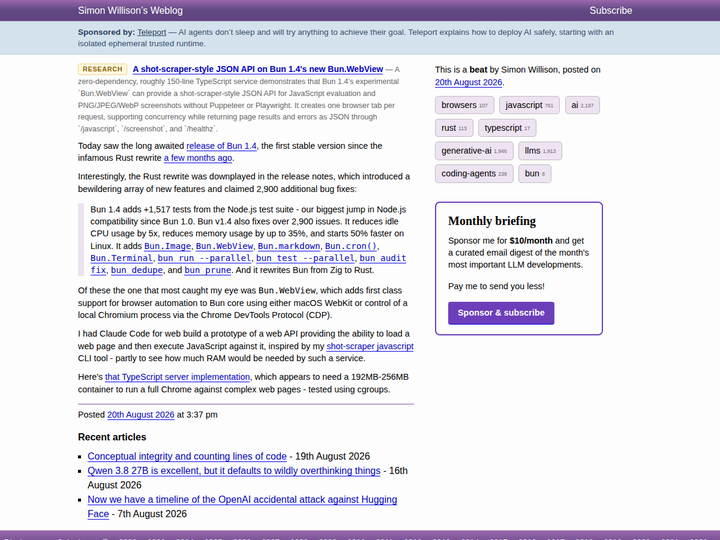Viewport: 720px width, 540px height.
Task: Select the 'coding-agents' tag
Action: [474, 174]
